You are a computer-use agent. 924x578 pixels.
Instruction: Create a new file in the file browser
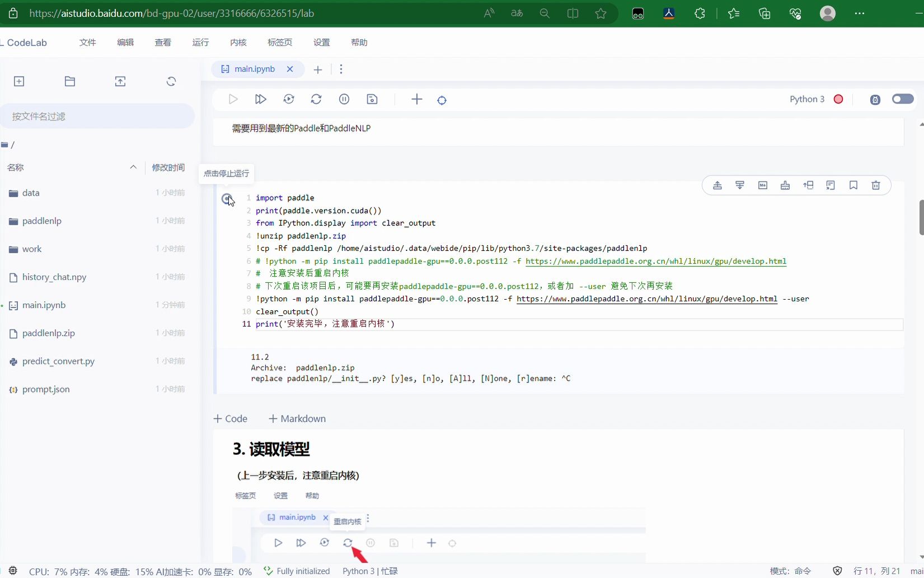(x=19, y=81)
